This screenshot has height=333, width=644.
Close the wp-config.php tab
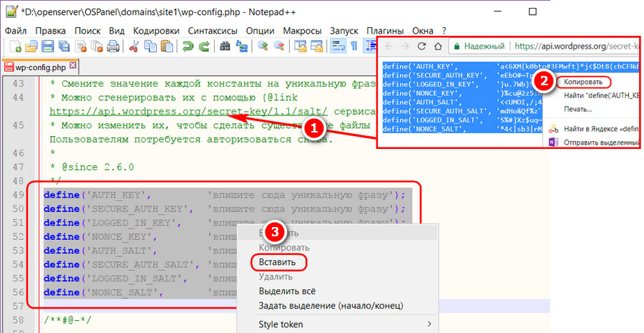73,65
